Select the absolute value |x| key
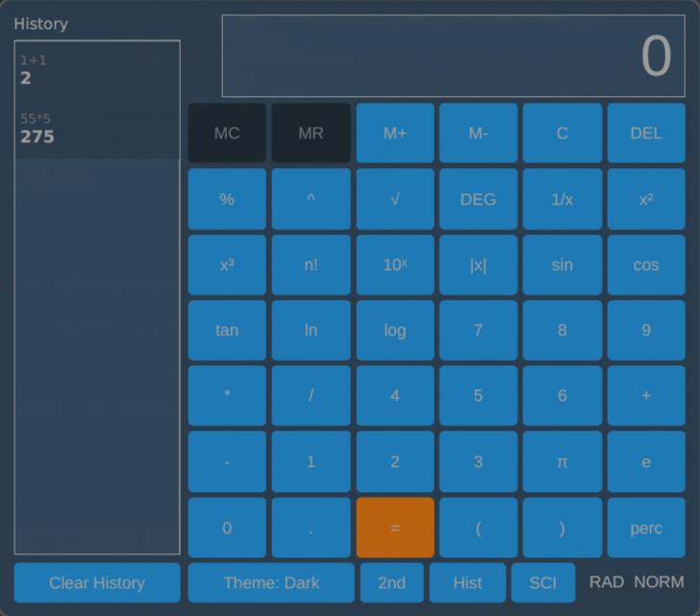 478,264
